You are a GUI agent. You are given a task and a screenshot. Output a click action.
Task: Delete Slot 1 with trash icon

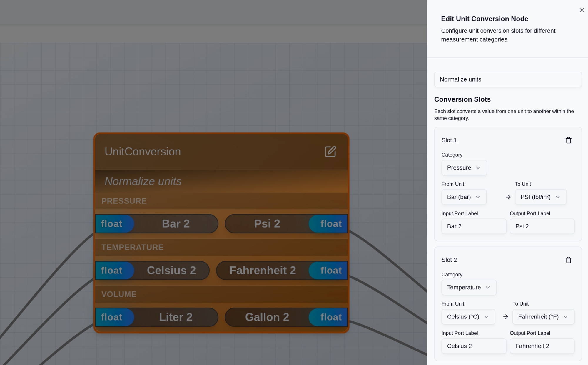pyautogui.click(x=568, y=140)
